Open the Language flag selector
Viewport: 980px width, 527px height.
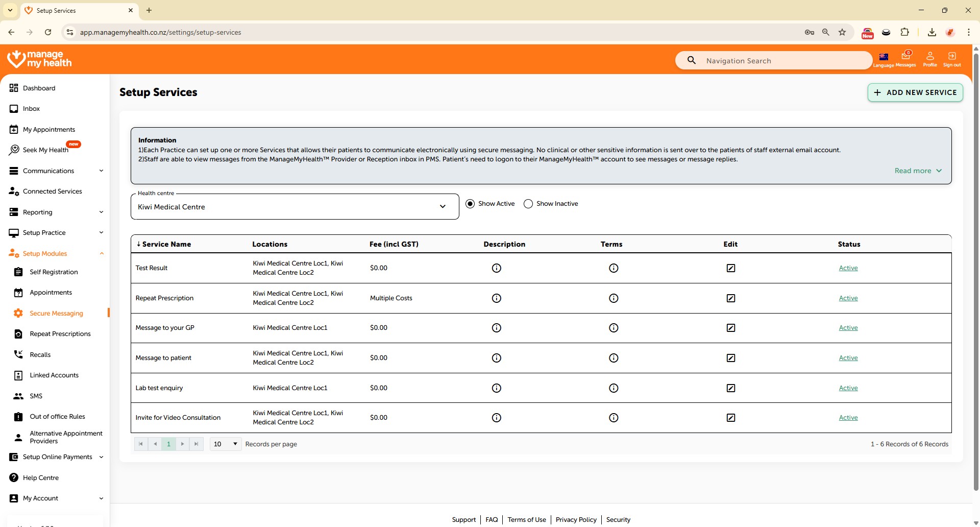pyautogui.click(x=884, y=58)
